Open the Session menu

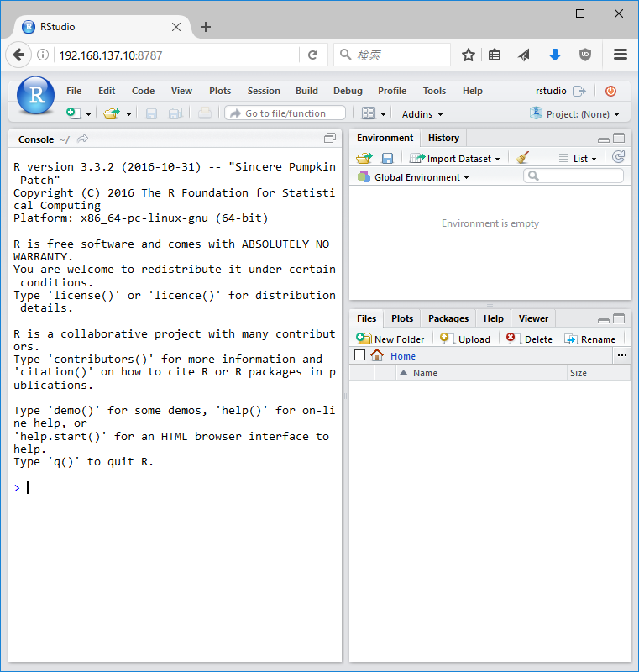264,91
